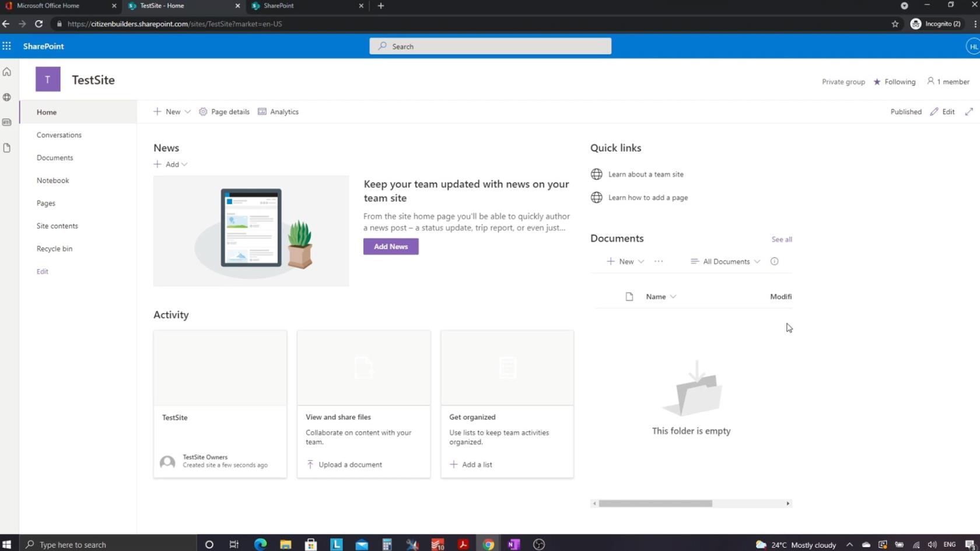The height and width of the screenshot is (551, 980).
Task: Click Upload a document in the activity card
Action: [344, 465]
